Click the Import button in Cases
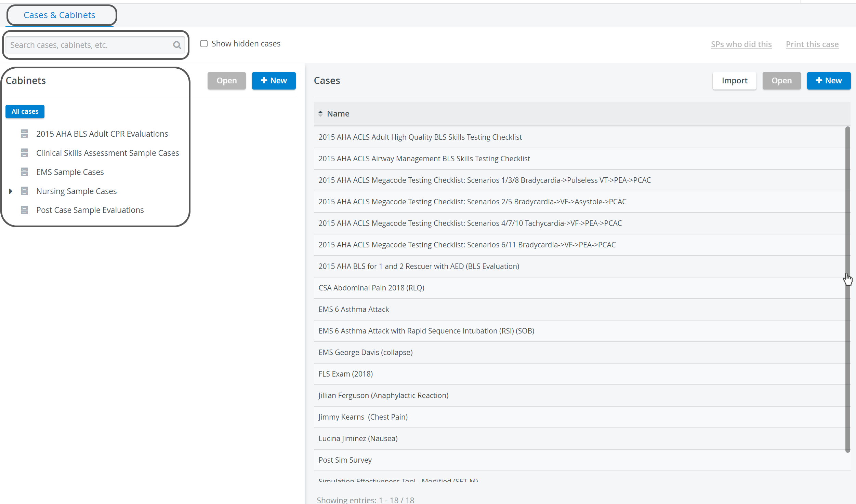This screenshot has width=856, height=504. (x=735, y=81)
